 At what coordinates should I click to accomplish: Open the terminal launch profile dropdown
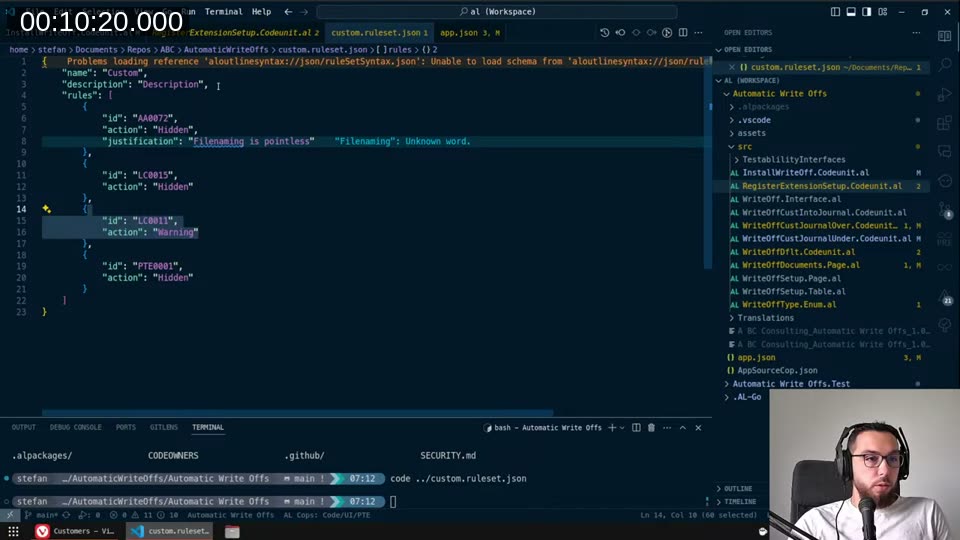[x=622, y=427]
